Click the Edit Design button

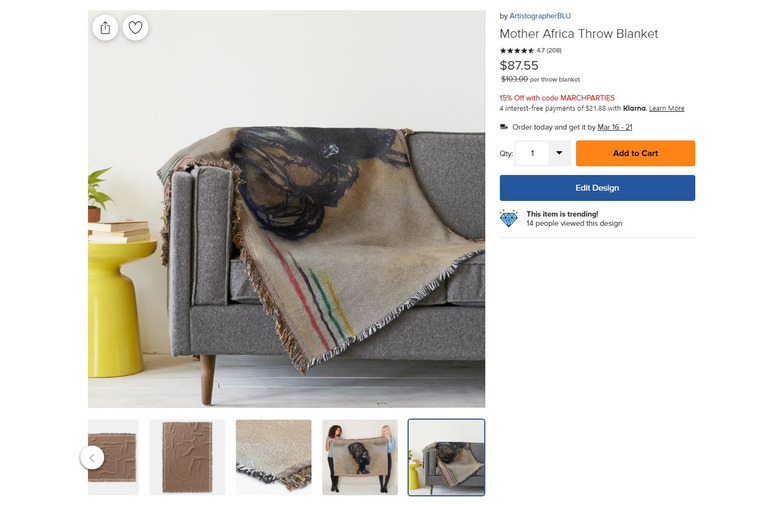pos(597,188)
